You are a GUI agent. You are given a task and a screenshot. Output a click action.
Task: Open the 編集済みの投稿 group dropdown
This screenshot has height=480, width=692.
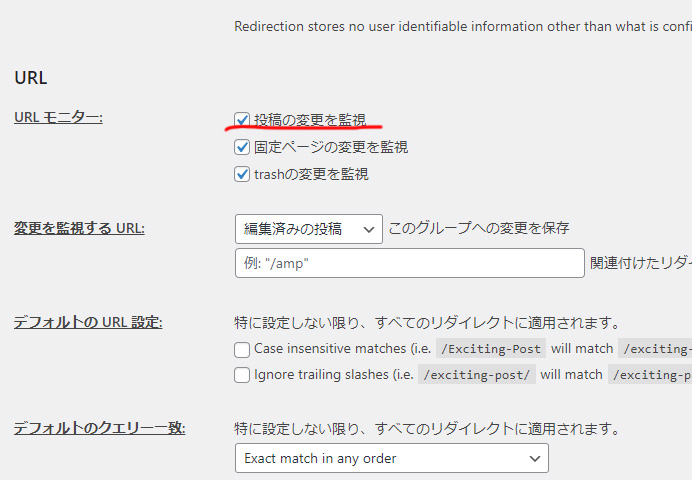coord(309,229)
